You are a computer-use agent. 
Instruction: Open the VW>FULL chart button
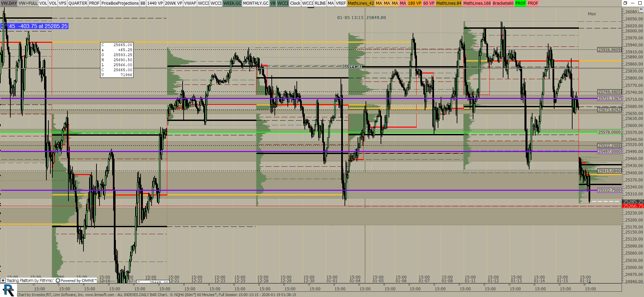28,3
